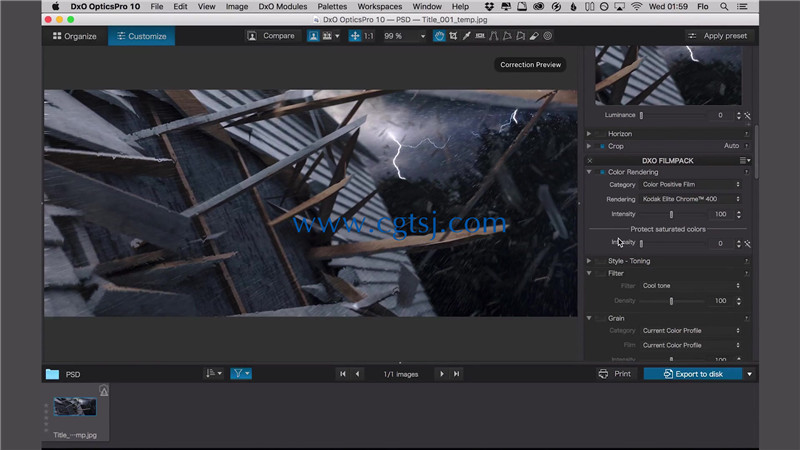Open help for Grain section
Screen dimensions: 800x450
click(x=746, y=318)
